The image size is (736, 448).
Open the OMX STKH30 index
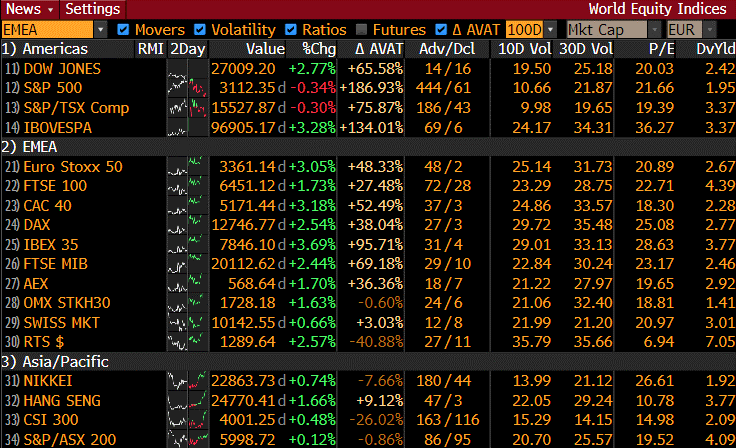click(67, 303)
